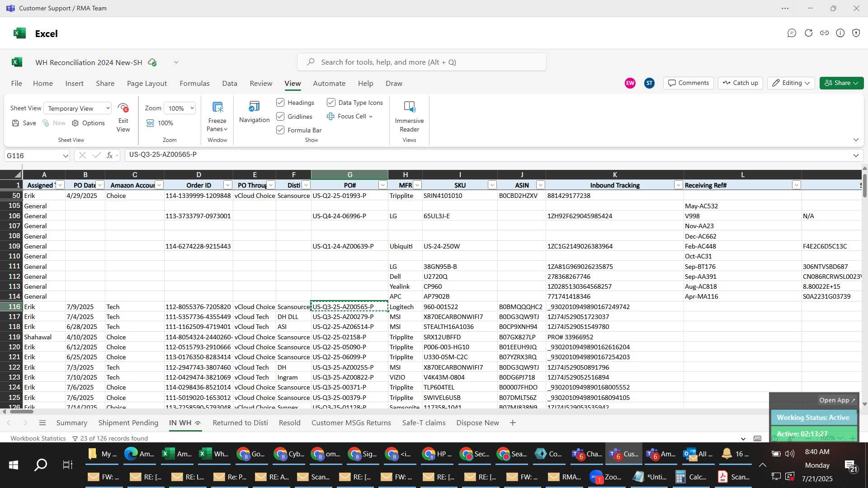Click the shield icon in header
This screenshot has height=488, width=868.
tap(856, 33)
